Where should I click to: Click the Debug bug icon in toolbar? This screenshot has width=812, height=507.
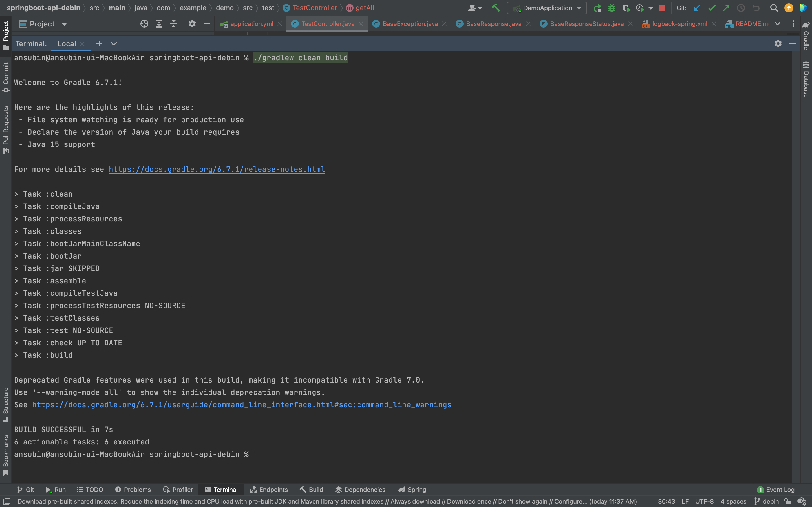[612, 8]
